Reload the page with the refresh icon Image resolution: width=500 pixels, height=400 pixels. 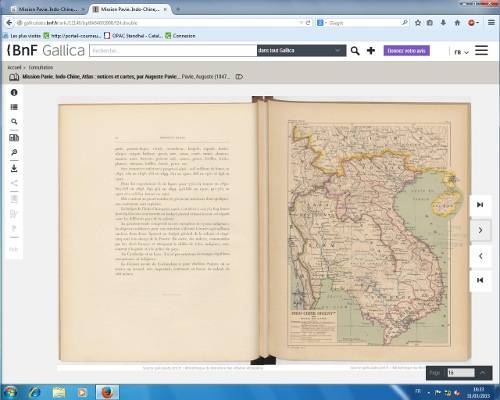tap(308, 23)
